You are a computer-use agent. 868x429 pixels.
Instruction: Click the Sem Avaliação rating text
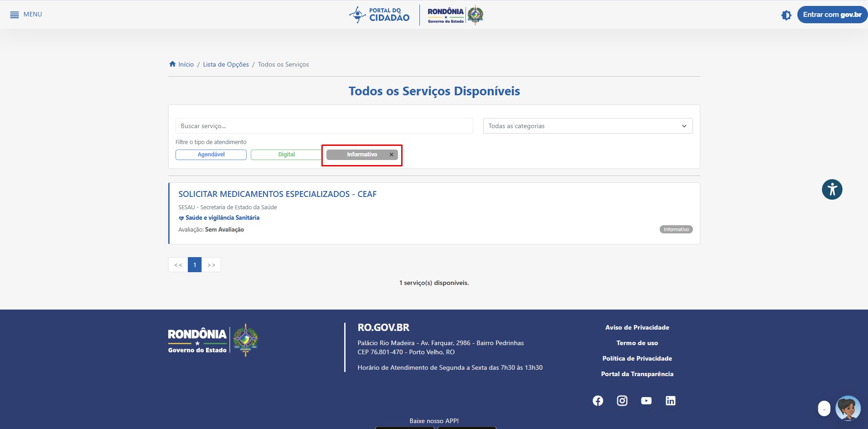pyautogui.click(x=224, y=230)
